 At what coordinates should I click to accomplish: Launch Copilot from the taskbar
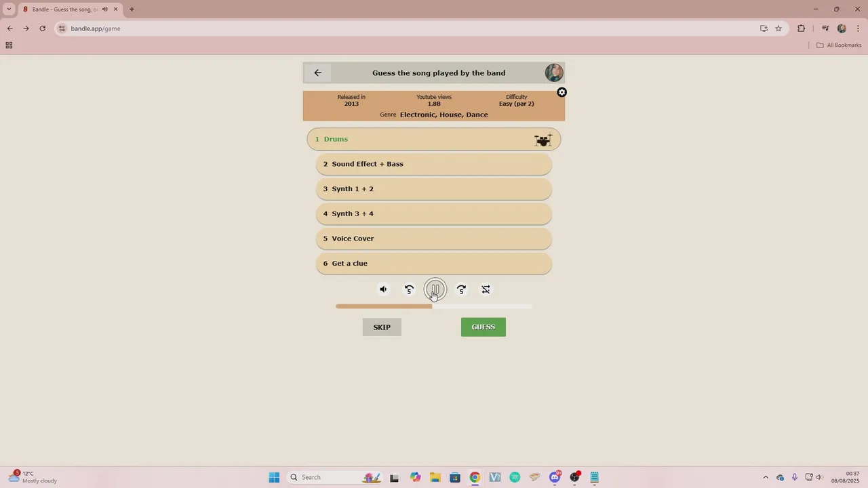click(415, 477)
